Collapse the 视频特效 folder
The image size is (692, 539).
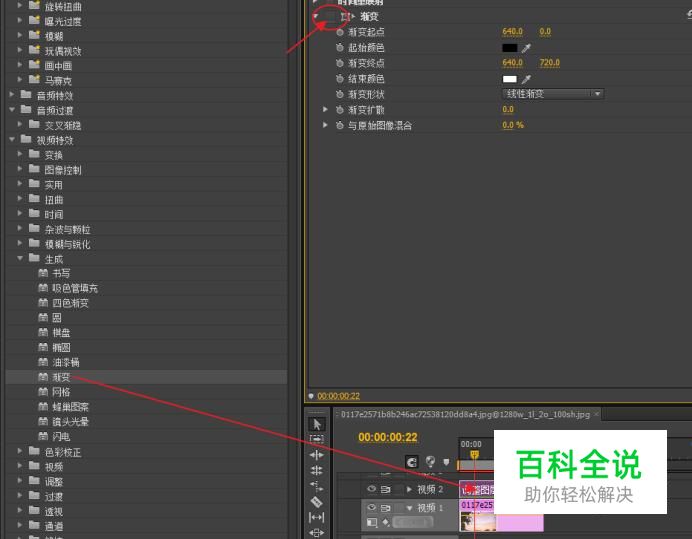click(x=12, y=139)
